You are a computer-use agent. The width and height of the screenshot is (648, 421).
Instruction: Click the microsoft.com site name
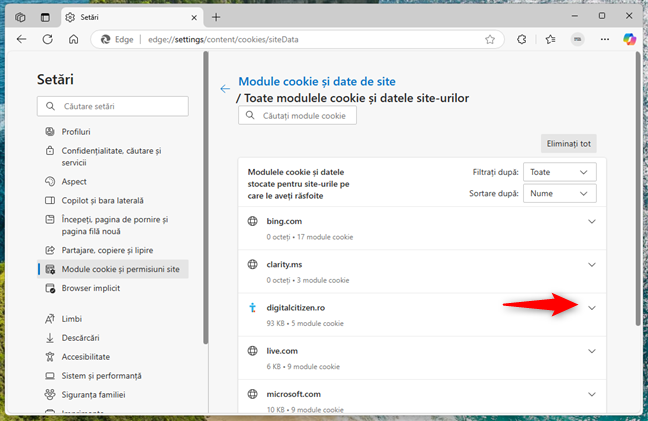point(293,394)
